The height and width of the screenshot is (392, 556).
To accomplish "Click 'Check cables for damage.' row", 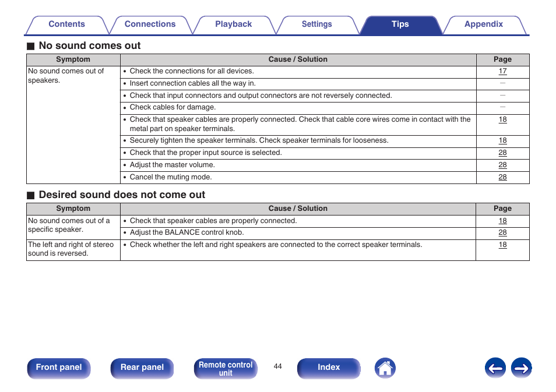I will pos(298,108).
